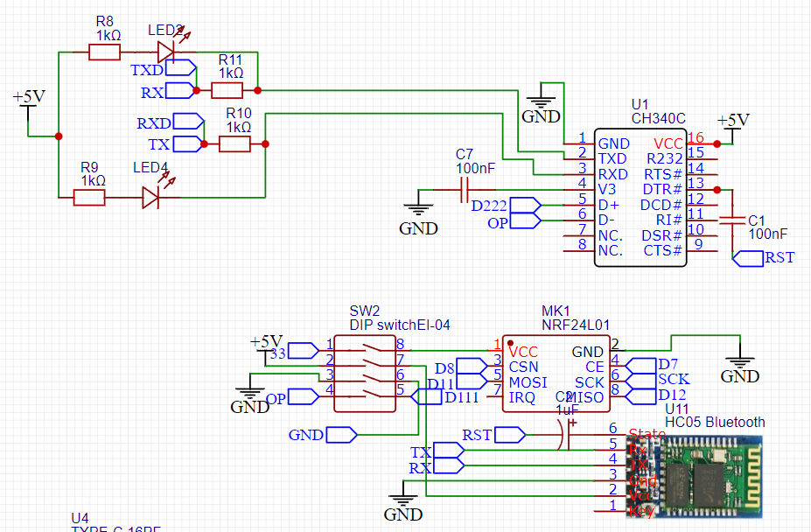This screenshot has width=811, height=532.
Task: Click the D12 net port at MISO
Action: (640, 396)
